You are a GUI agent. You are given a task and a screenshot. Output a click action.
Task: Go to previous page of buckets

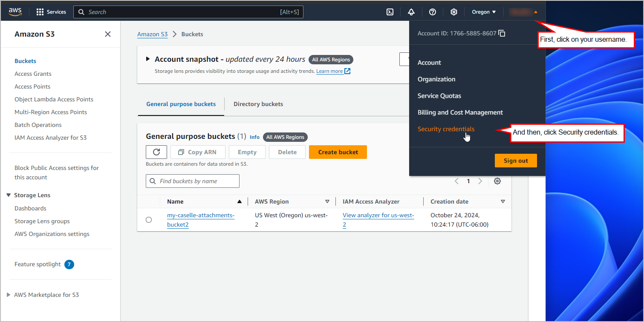[x=456, y=181]
